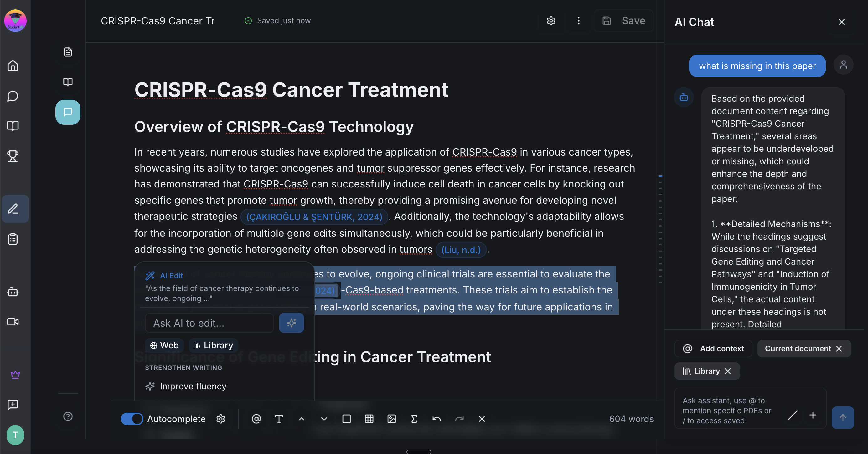
Task: Click the Save button
Action: [623, 21]
